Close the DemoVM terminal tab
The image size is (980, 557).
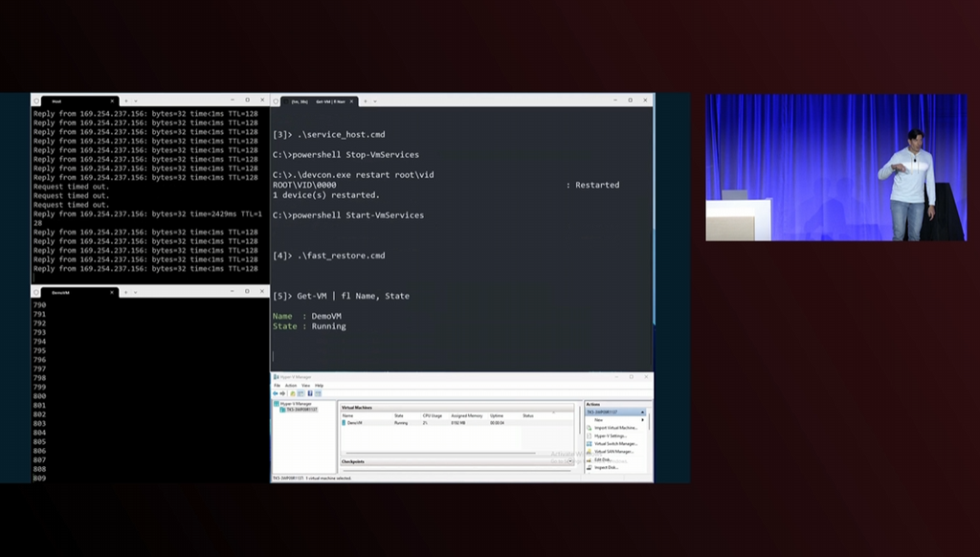click(113, 292)
